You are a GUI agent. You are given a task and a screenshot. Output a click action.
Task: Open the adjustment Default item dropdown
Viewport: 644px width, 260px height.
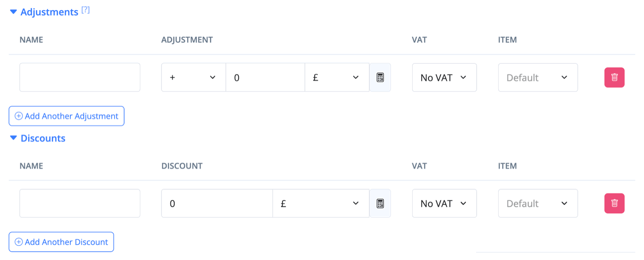[538, 77]
